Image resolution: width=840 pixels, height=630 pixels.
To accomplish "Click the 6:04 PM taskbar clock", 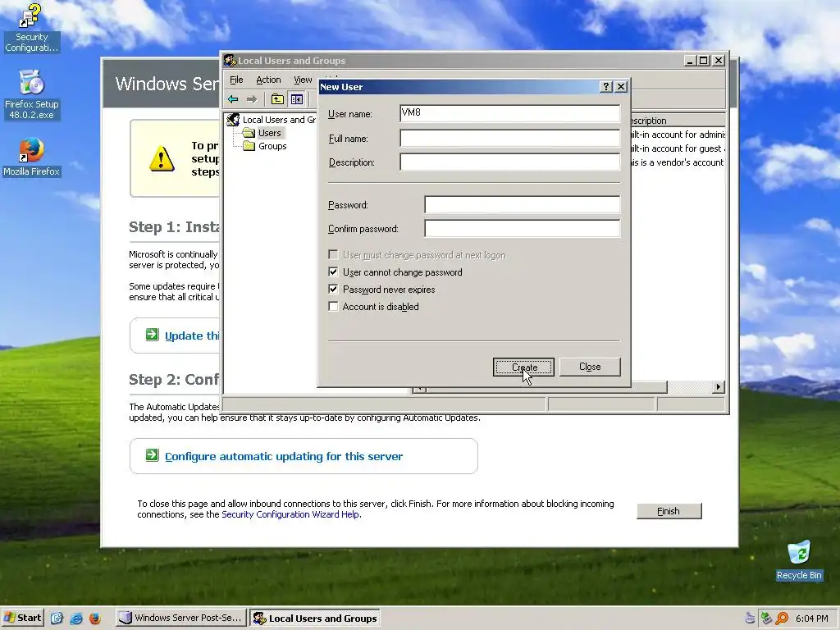I will [x=811, y=619].
